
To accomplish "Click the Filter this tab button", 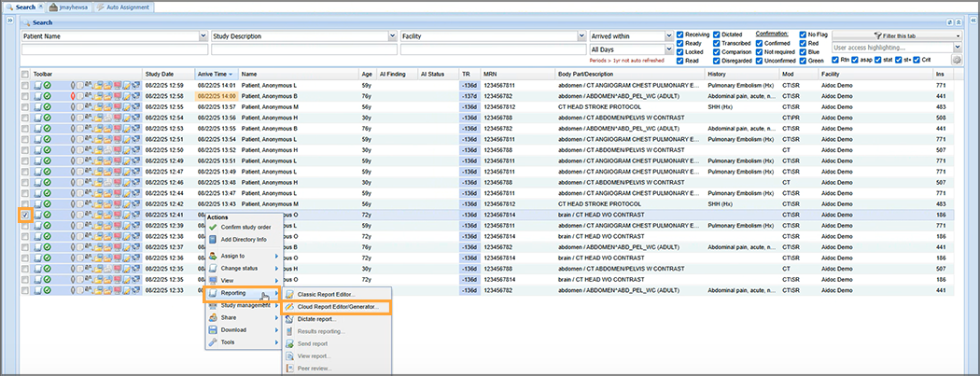I will [894, 35].
